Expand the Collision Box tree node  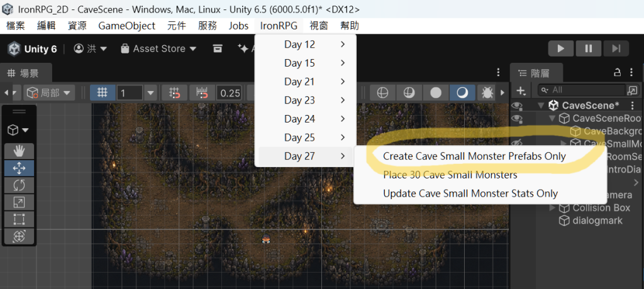click(552, 208)
